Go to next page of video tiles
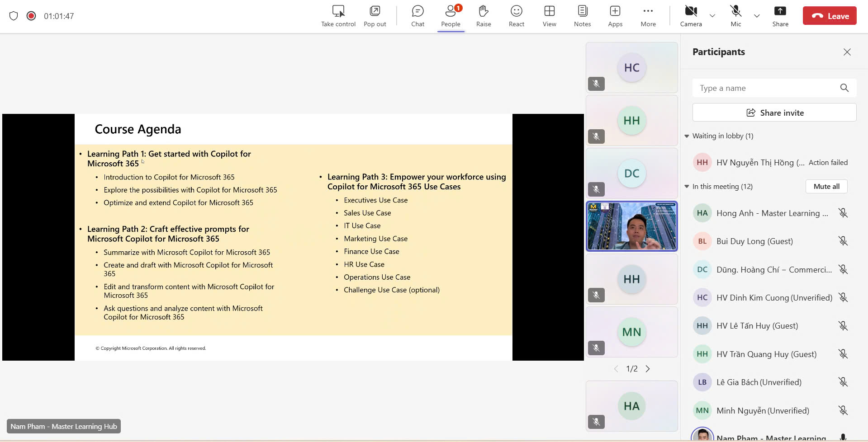This screenshot has width=868, height=442. [648, 369]
